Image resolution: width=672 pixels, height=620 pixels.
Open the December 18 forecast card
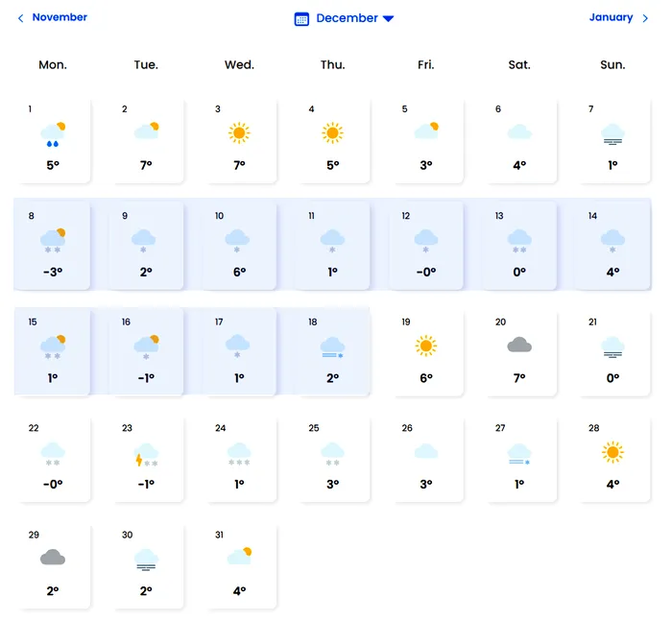(x=332, y=351)
